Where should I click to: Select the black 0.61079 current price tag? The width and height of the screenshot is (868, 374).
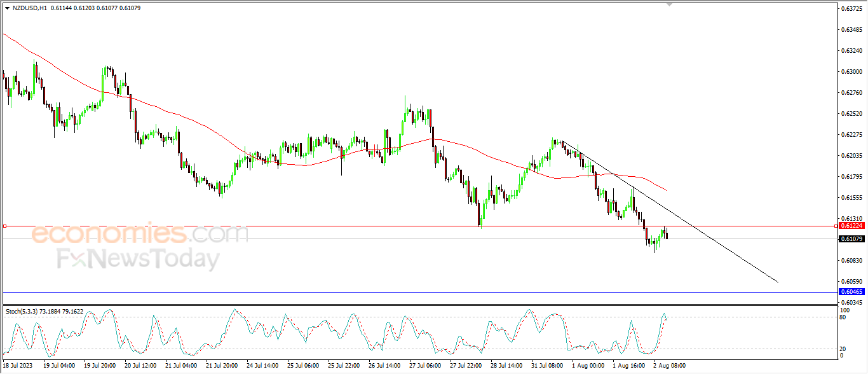[851, 239]
